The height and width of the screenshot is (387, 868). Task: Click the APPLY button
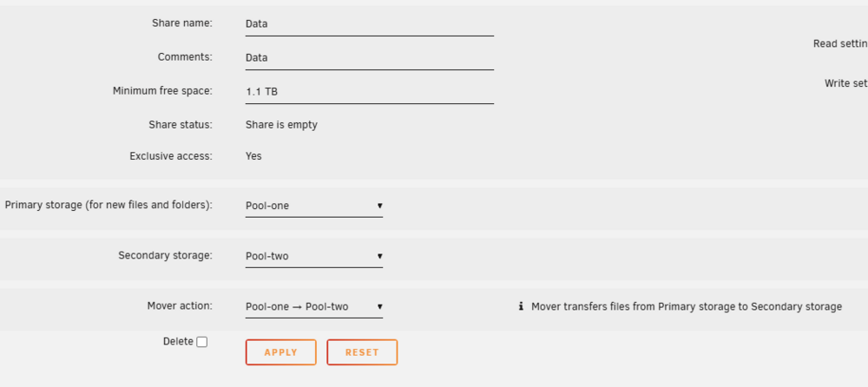click(x=281, y=352)
